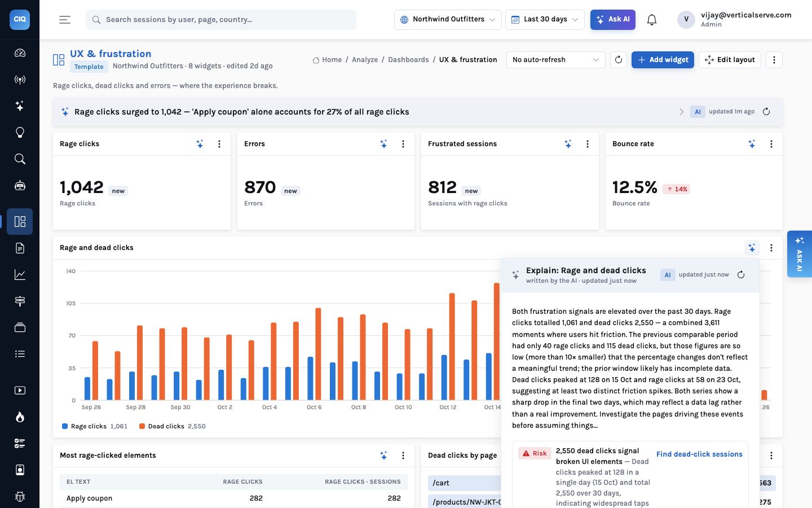This screenshot has width=812, height=508.
Task: Click the Edit layout button
Action: [x=730, y=60]
